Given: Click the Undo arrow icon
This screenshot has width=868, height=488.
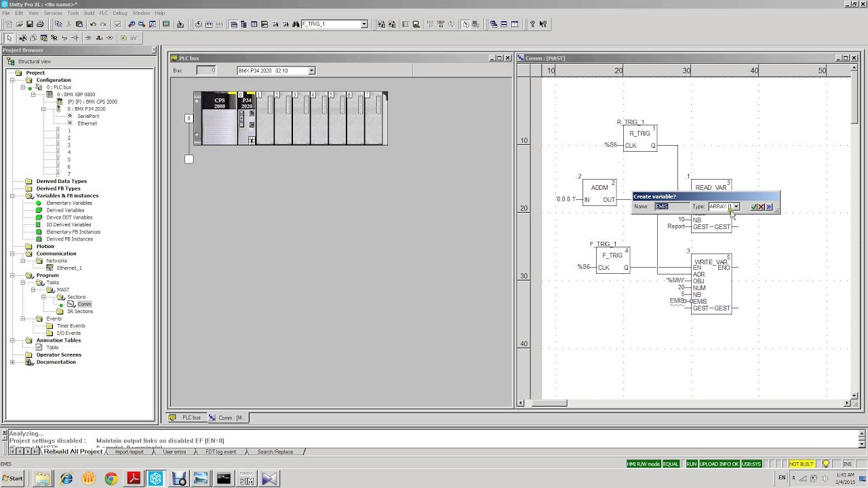Looking at the screenshot, I should pos(93,24).
